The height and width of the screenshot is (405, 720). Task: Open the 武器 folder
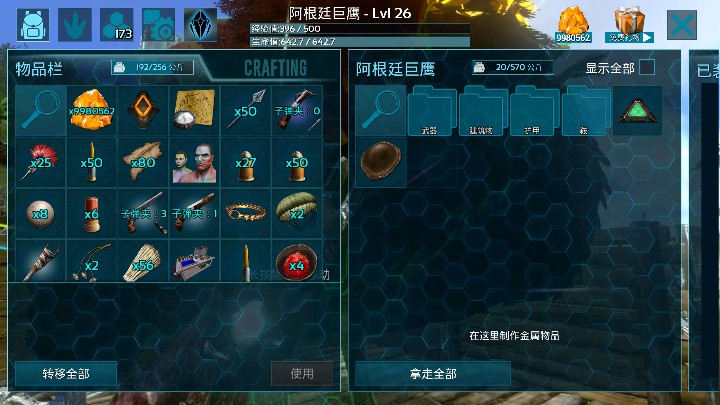click(x=432, y=110)
